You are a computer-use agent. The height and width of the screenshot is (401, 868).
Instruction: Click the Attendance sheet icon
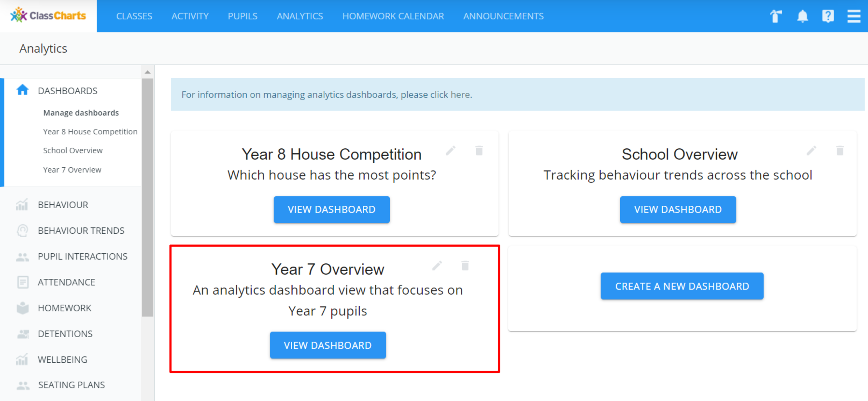(23, 282)
